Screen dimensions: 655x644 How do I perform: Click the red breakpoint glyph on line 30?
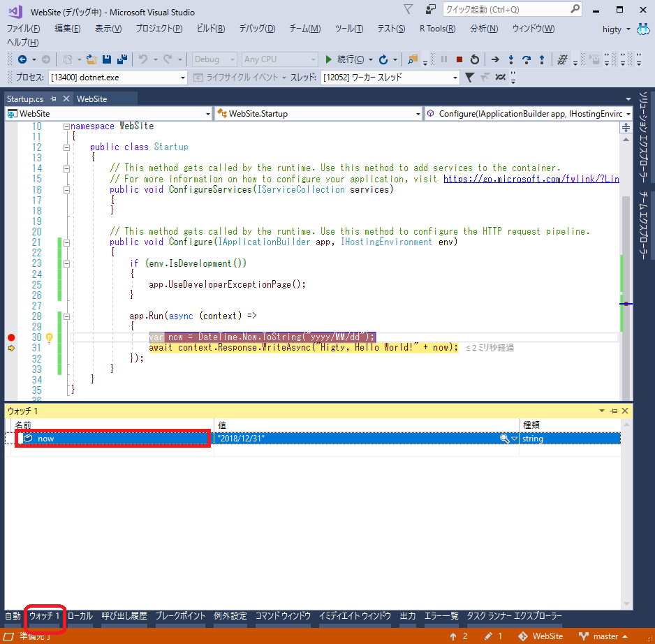point(10,337)
